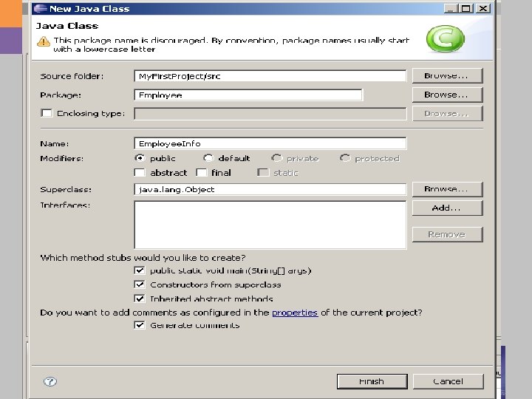Viewport: 532px width, 399px height.
Task: Click the Superclass field java.lang.Object
Action: [x=270, y=189]
